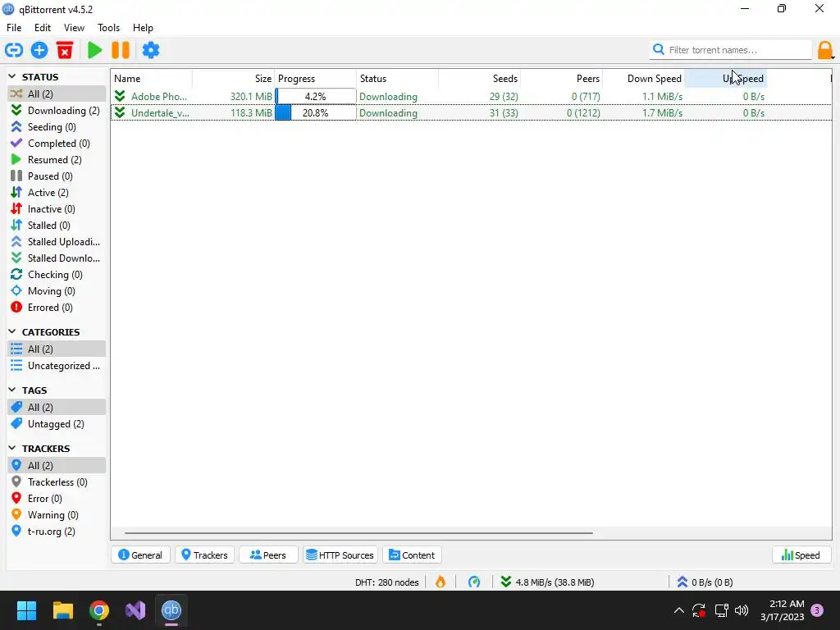Switch to the HTTP Sources tab
The width and height of the screenshot is (840, 630).
340,555
